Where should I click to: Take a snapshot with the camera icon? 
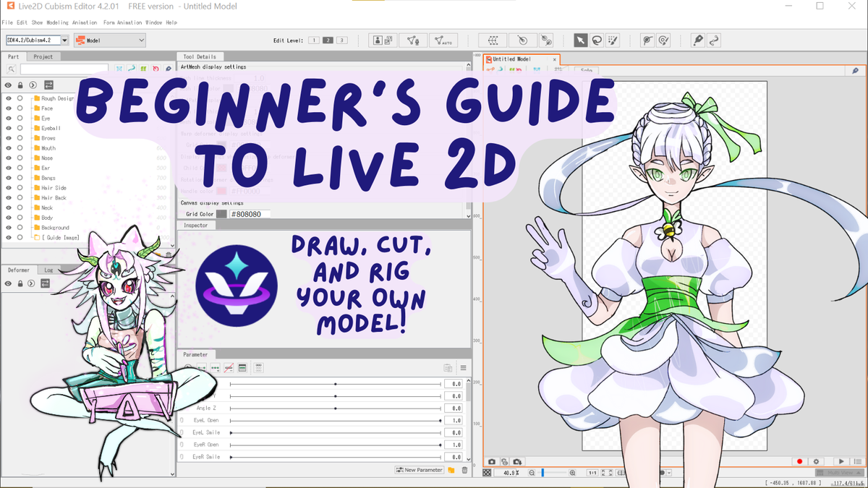(x=490, y=461)
